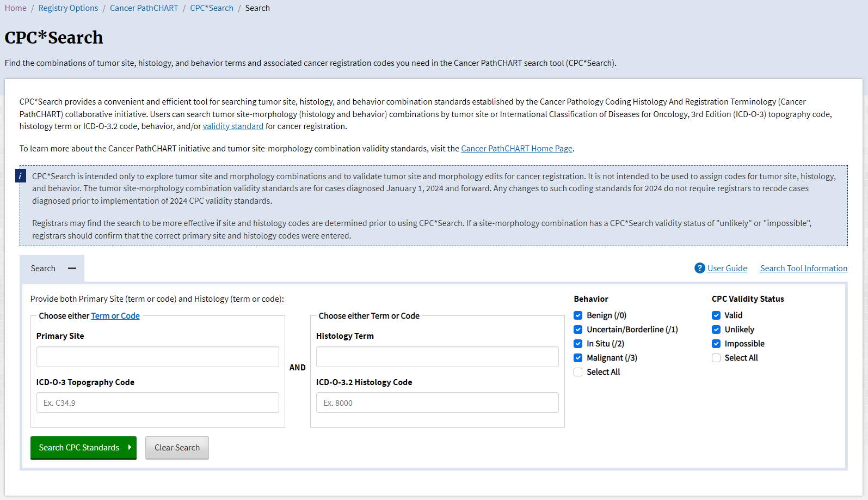Uncheck the Impossible validity status checkbox
868x500 pixels.
point(716,344)
